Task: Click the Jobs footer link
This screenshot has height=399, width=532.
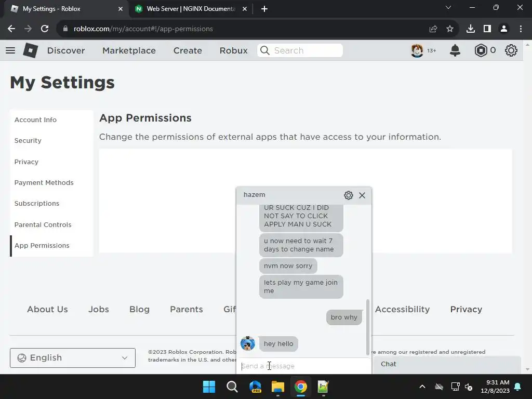Action: tap(99, 310)
